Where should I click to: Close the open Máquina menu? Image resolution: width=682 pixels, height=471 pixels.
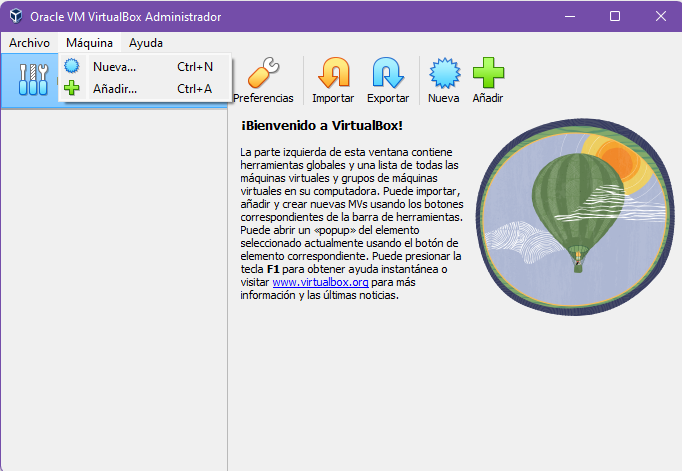89,43
